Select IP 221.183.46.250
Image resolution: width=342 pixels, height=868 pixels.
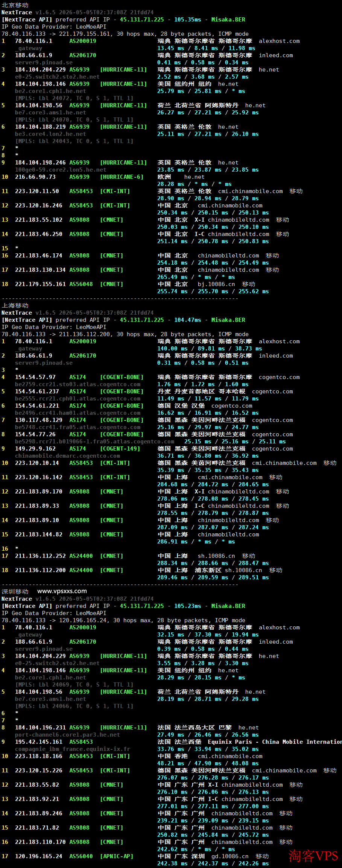(x=39, y=234)
